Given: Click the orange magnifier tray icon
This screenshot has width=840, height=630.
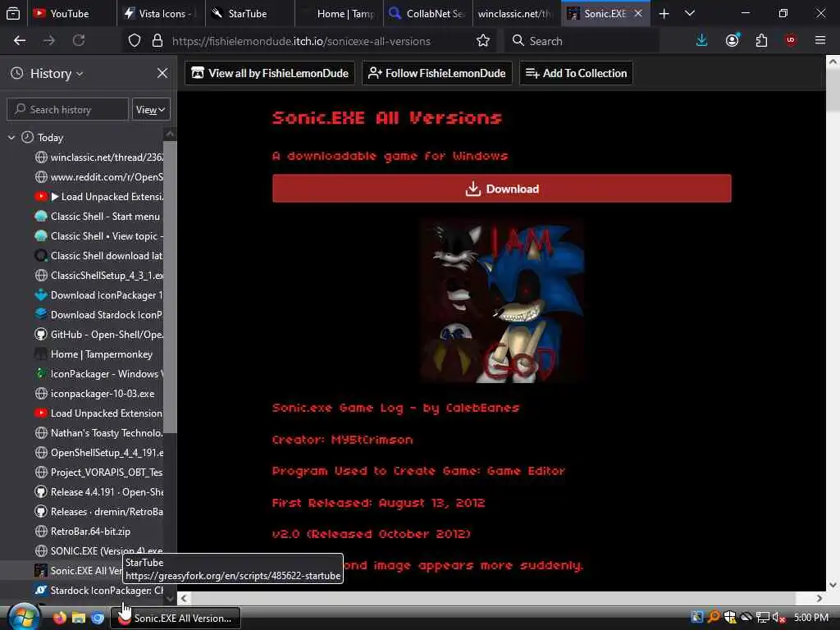Looking at the screenshot, I should click(714, 618).
